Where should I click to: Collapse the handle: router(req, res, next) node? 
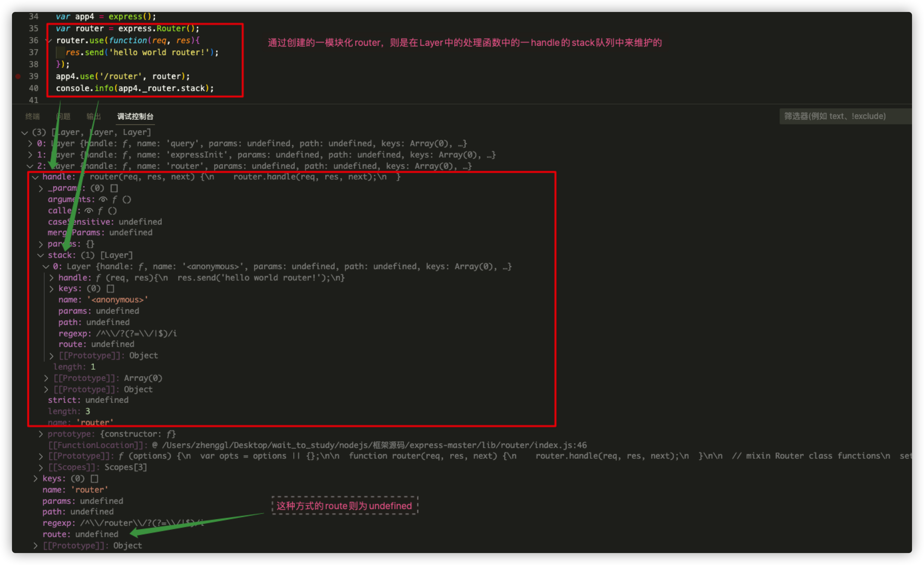(x=35, y=177)
